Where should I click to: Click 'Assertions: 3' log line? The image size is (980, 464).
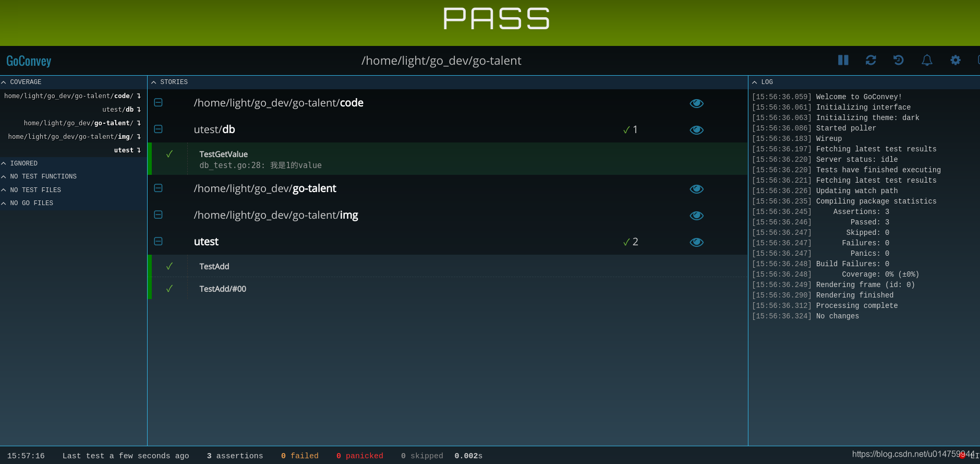point(861,212)
